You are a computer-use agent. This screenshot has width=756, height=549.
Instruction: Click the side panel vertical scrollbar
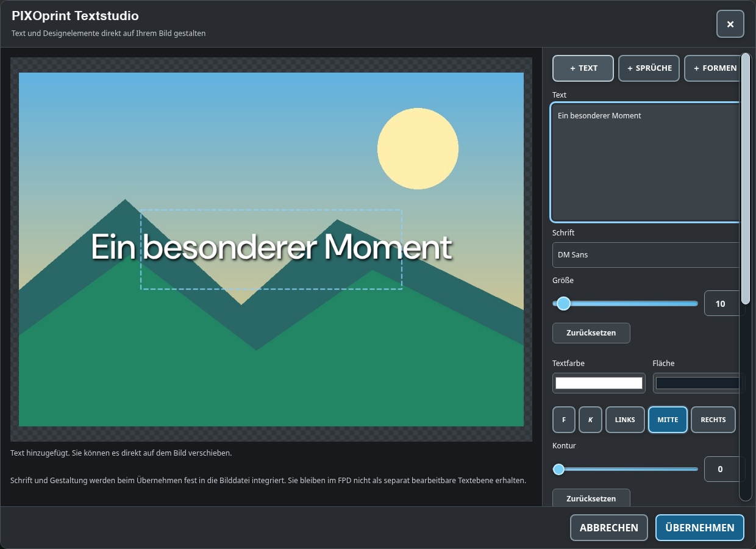click(x=745, y=179)
